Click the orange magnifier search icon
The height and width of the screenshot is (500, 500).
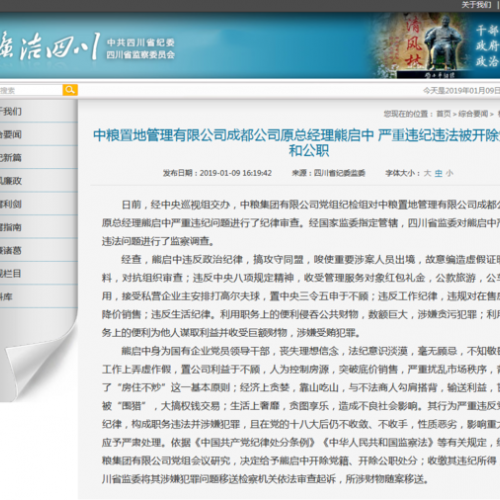click(x=70, y=90)
